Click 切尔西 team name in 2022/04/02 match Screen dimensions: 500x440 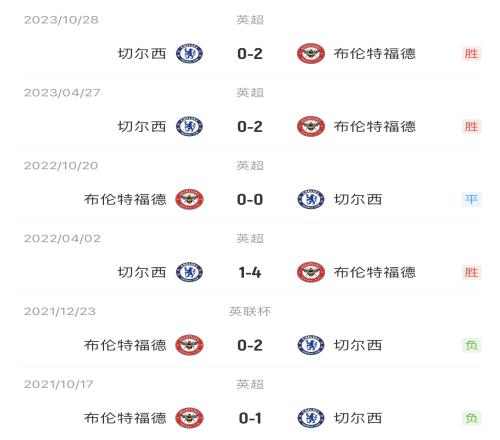click(x=142, y=272)
